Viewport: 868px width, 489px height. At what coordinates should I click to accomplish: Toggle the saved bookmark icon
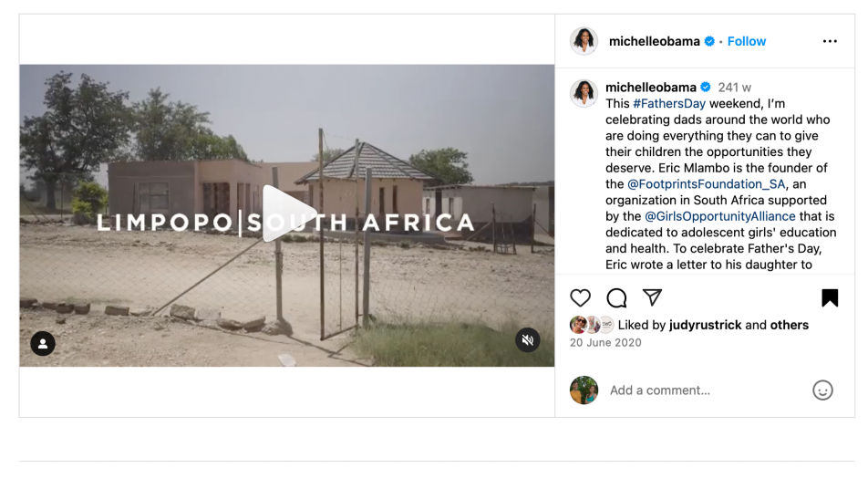pyautogui.click(x=830, y=298)
